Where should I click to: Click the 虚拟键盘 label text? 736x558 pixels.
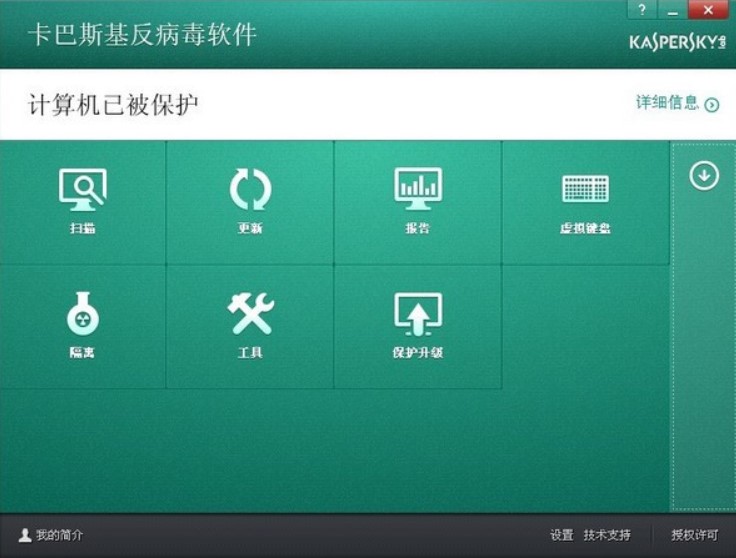585,229
